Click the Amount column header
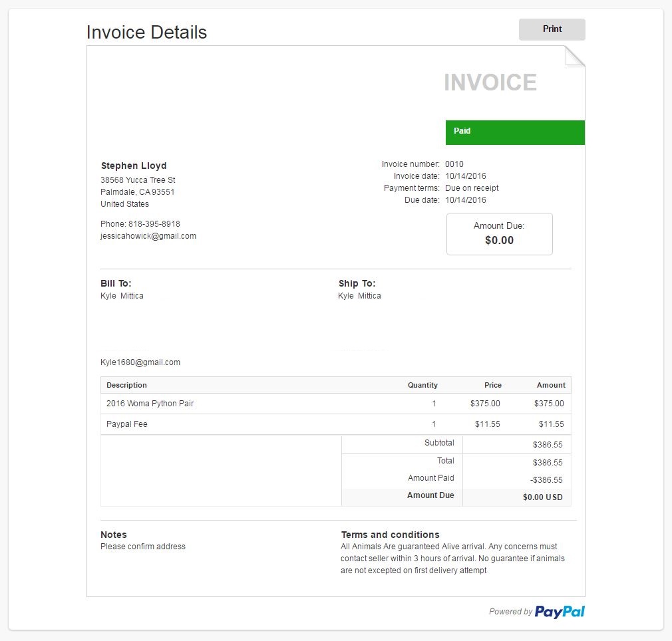672x641 pixels. click(551, 385)
